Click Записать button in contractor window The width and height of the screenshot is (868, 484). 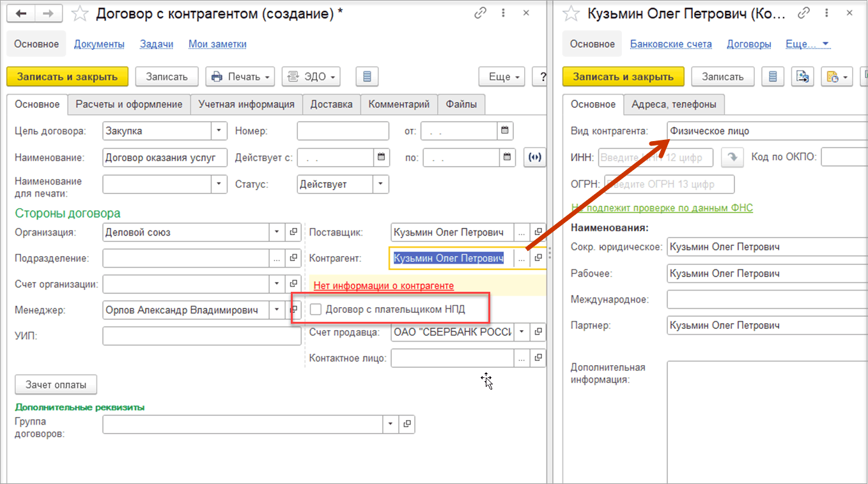coord(723,77)
